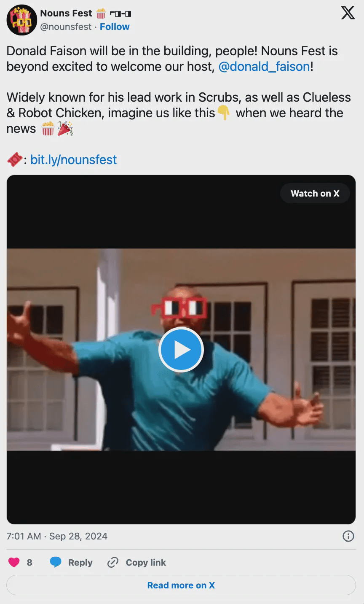The image size is (364, 604).
Task: Click the Nouns Fest display name
Action: [66, 13]
